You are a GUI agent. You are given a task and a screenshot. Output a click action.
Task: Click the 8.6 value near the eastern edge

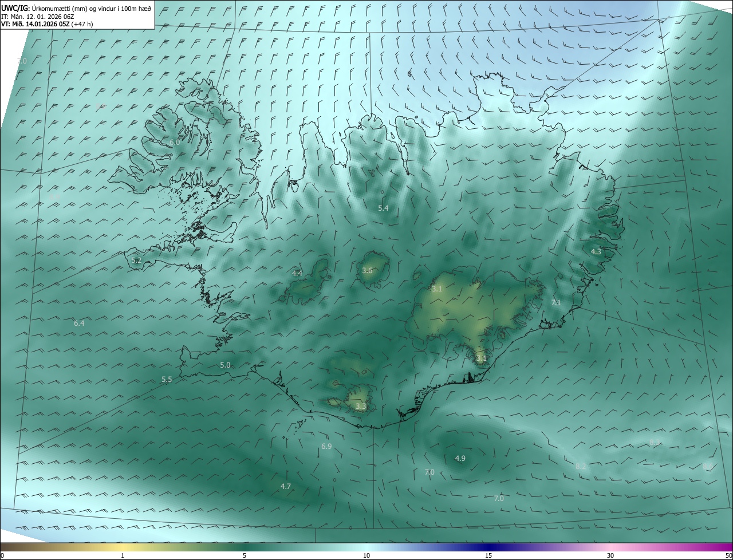click(x=708, y=467)
